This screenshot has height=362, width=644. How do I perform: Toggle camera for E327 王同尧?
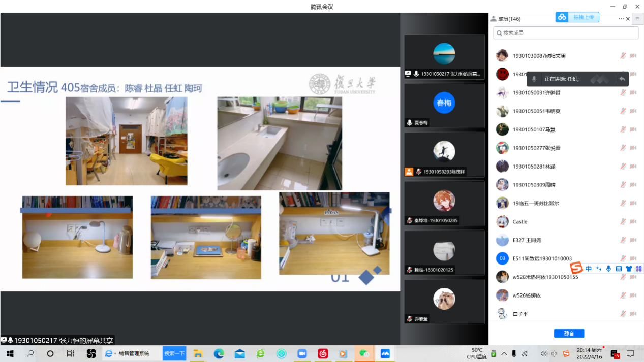(x=633, y=240)
